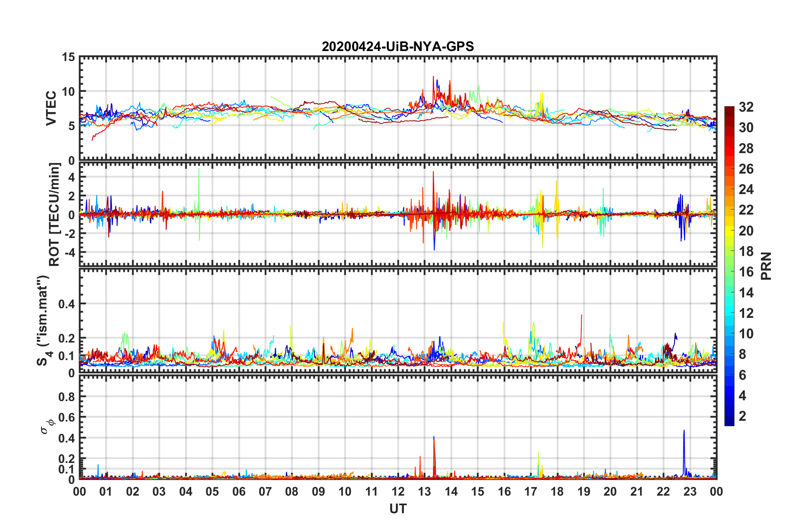
Task: Select colorbar tick label 18
Action: (x=746, y=251)
